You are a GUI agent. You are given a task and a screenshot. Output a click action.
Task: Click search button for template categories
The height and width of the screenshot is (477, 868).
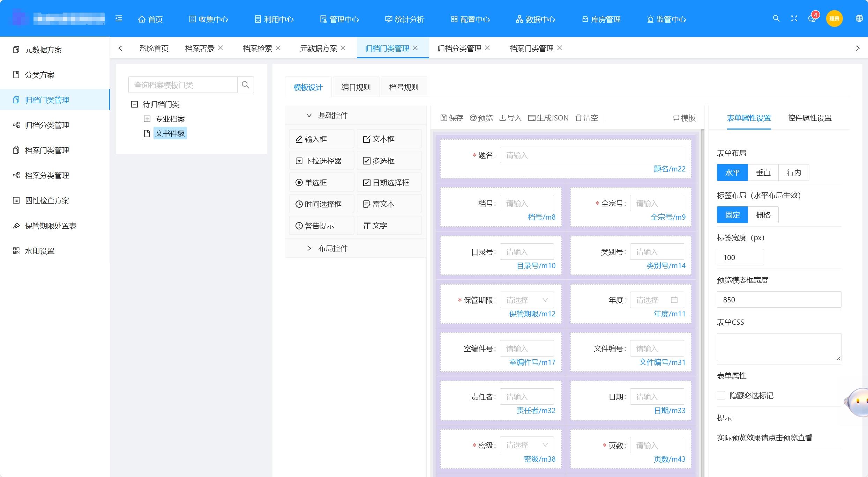coord(246,85)
